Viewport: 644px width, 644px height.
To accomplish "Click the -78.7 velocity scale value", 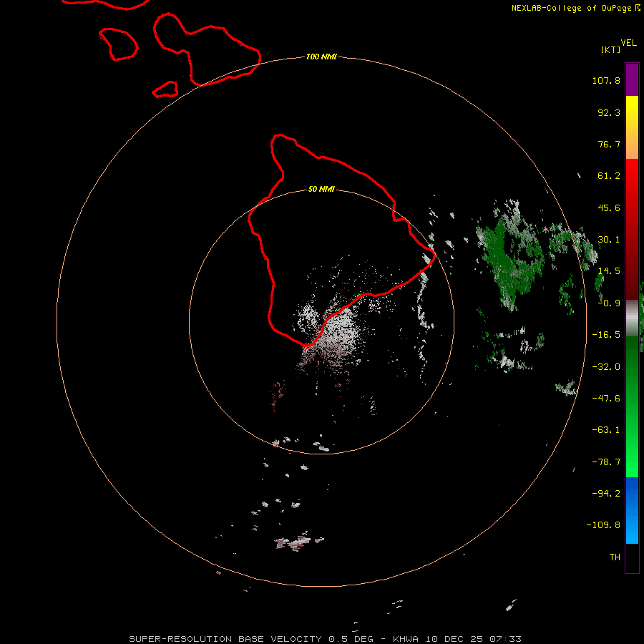I will point(606,462).
